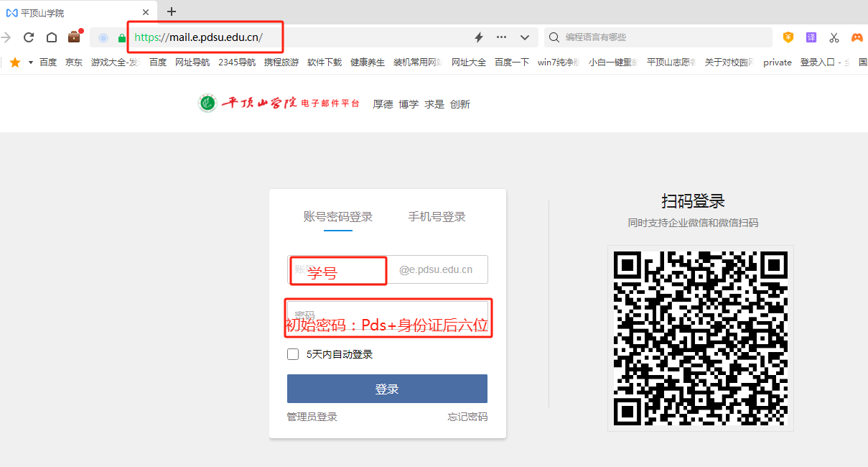Expand the bookmarks star dropdown arrow
The width and height of the screenshot is (868, 467).
(x=31, y=63)
